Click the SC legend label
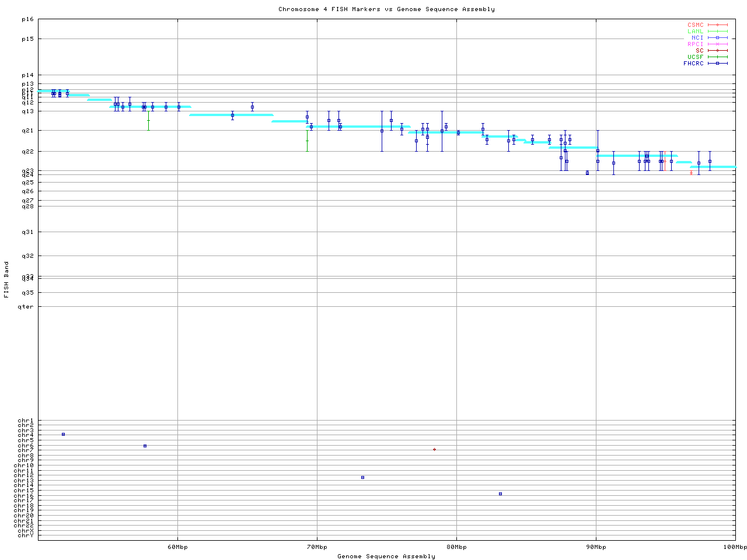Viewport: 747px width, 560px height. coord(699,51)
